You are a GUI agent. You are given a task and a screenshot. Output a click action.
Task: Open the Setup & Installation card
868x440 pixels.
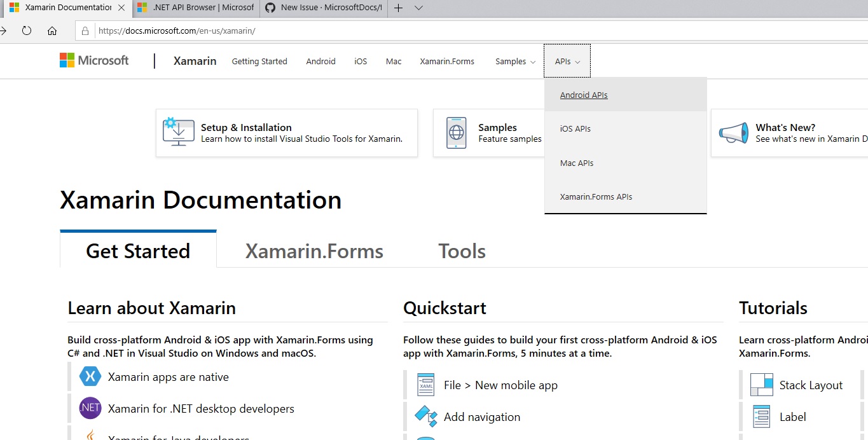[x=287, y=132]
